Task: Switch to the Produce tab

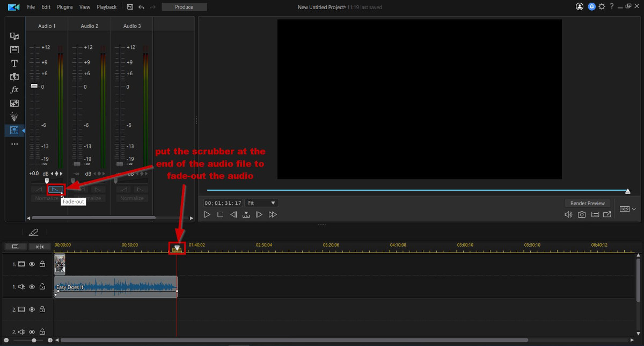Action: [184, 7]
